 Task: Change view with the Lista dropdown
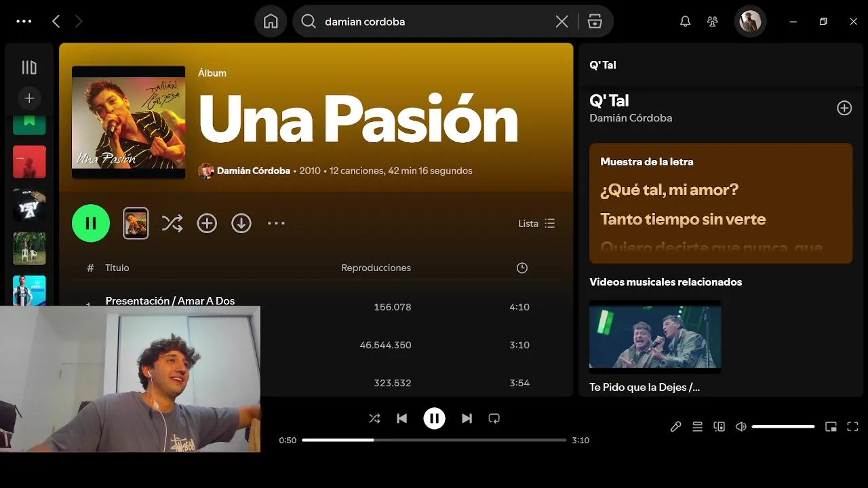536,223
